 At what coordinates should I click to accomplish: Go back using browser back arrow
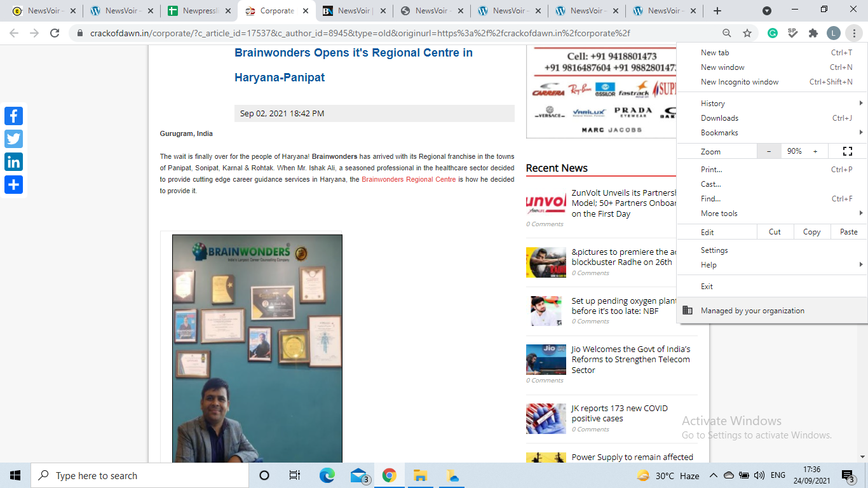[14, 33]
